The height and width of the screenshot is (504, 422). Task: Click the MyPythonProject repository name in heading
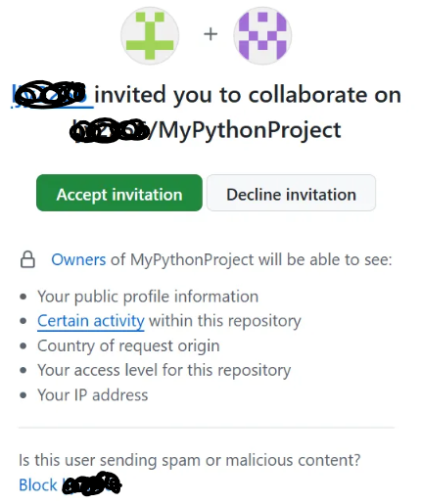point(250,130)
